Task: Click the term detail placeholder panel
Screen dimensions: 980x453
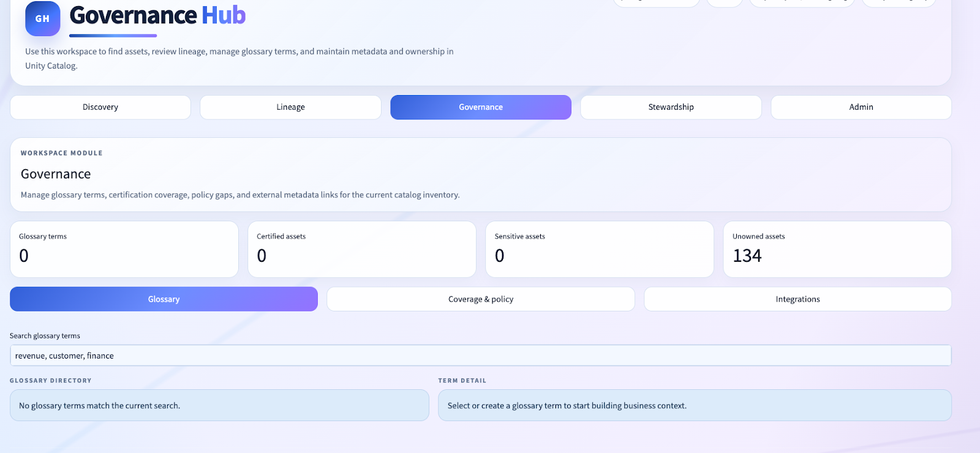Action: coord(695,405)
